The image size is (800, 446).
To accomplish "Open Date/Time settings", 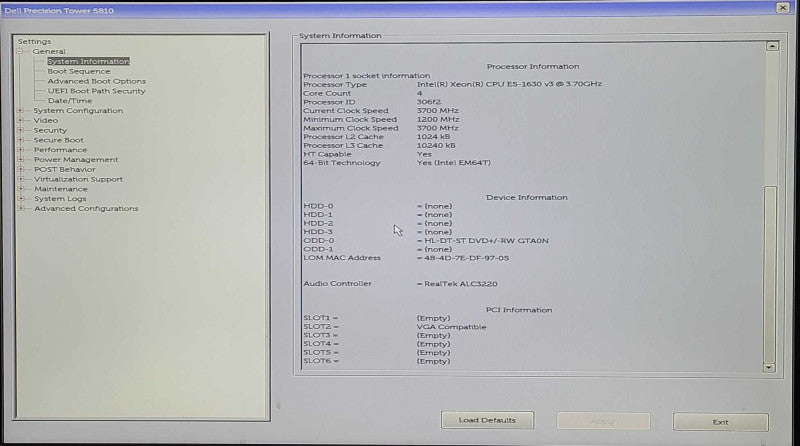I will (x=70, y=101).
